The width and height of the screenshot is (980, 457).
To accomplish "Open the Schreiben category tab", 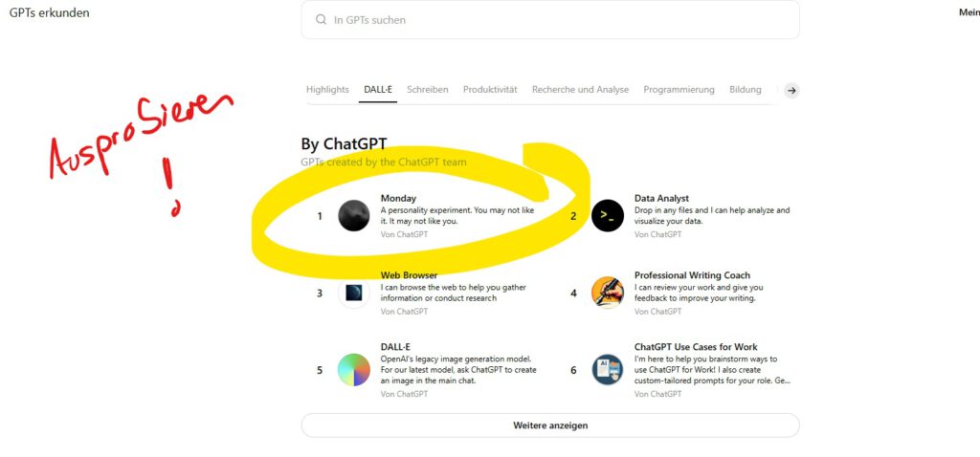I will (428, 89).
